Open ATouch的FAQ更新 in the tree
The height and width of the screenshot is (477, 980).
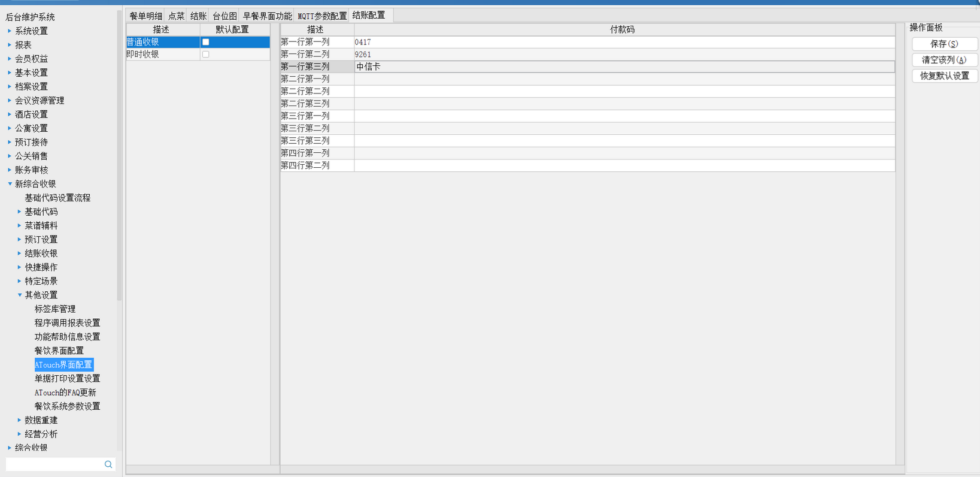pos(65,393)
